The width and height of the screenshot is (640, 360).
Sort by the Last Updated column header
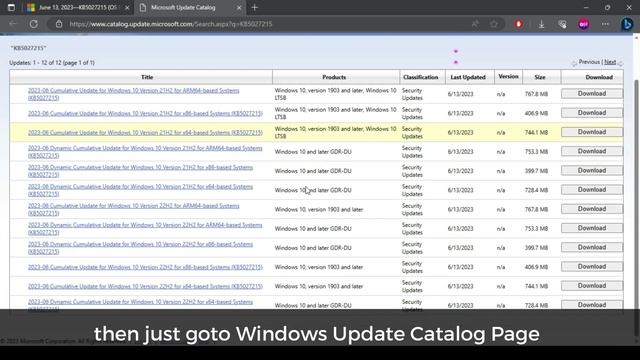(468, 77)
